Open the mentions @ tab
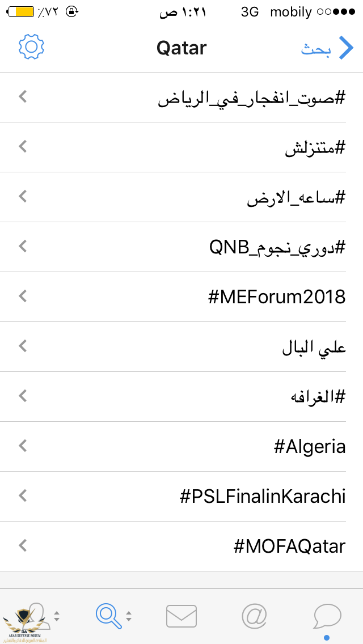The image size is (363, 644). click(254, 616)
